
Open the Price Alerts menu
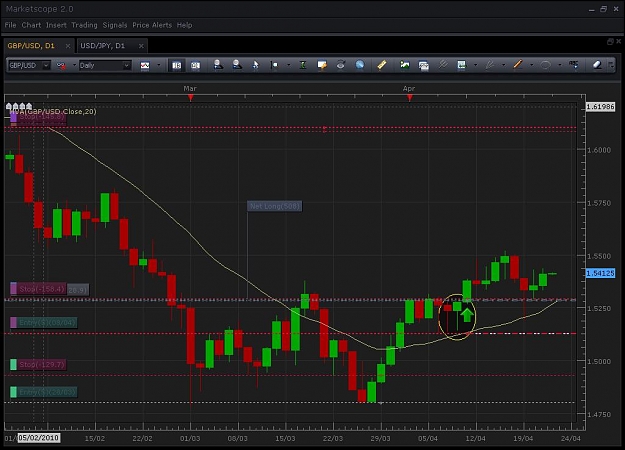[152, 25]
